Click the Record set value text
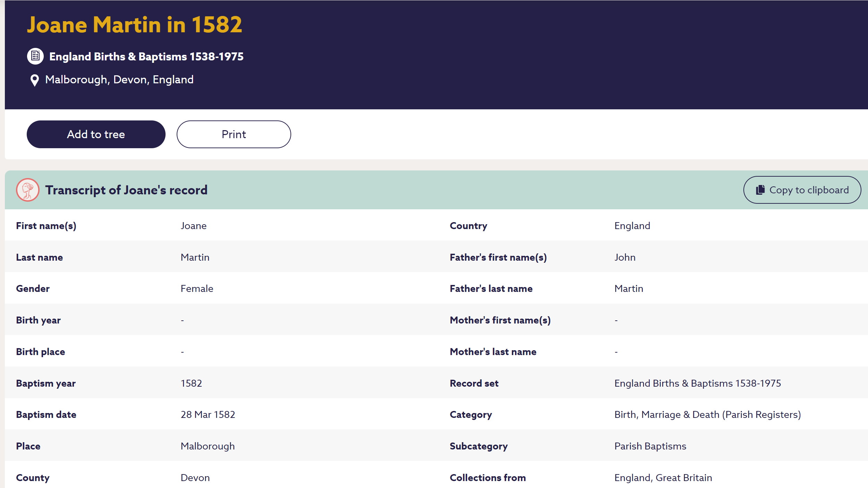Image resolution: width=868 pixels, height=488 pixels. tap(697, 383)
